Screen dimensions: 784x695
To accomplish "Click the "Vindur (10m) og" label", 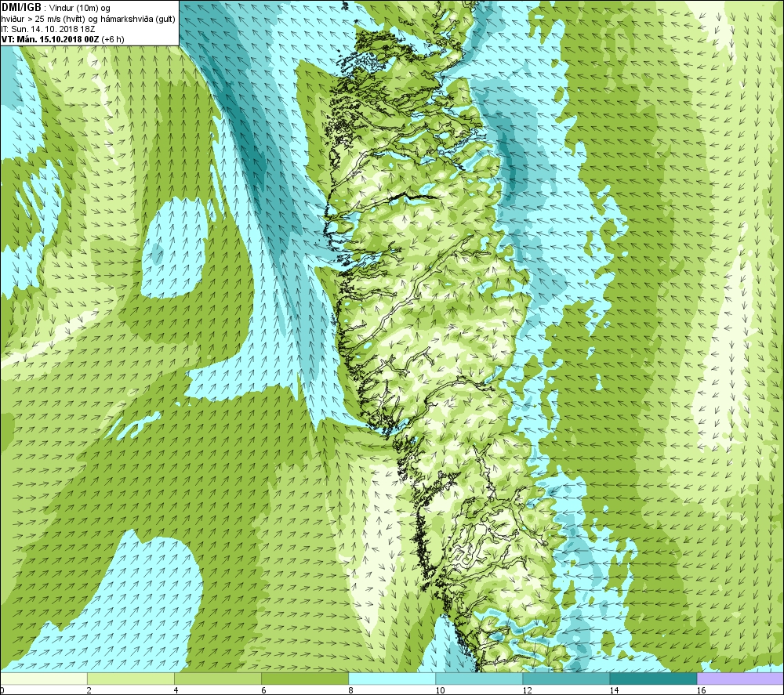I will click(80, 9).
